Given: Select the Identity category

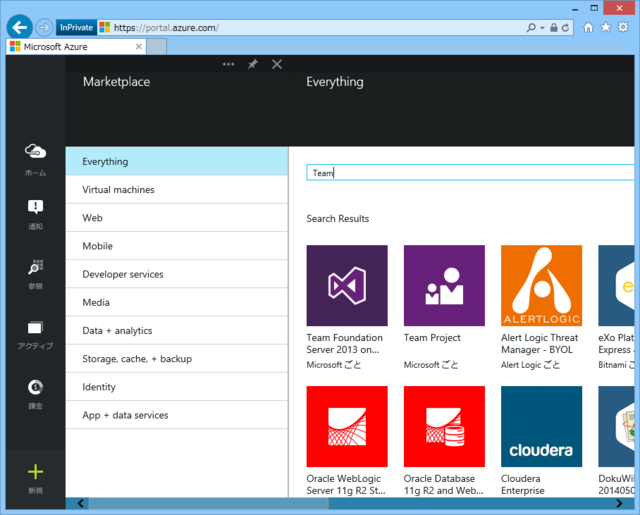Looking at the screenshot, I should [177, 387].
